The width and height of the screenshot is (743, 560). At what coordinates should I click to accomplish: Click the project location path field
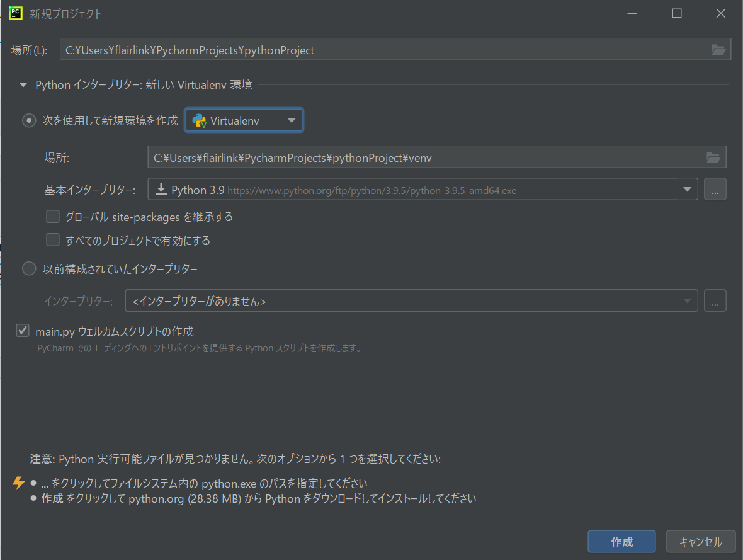point(395,49)
